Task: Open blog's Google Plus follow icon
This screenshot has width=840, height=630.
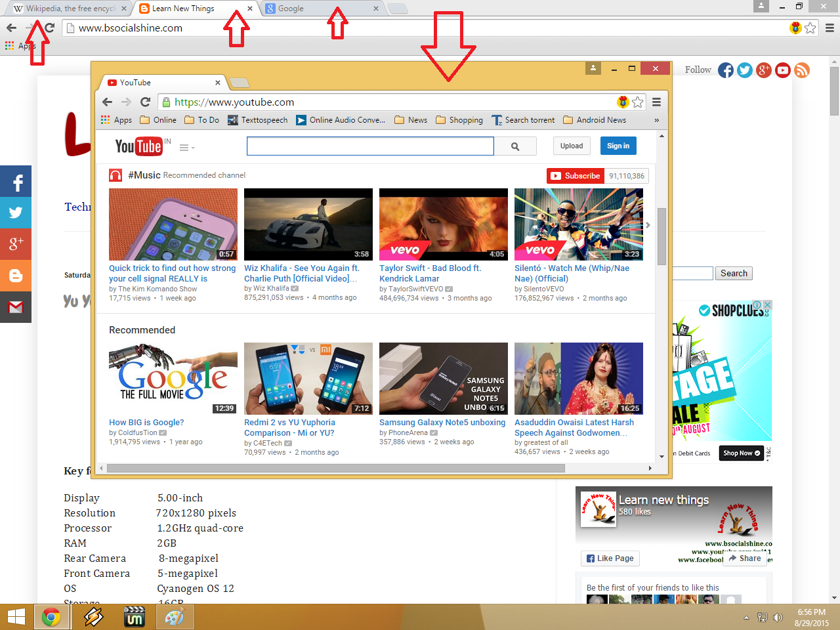Action: point(764,70)
